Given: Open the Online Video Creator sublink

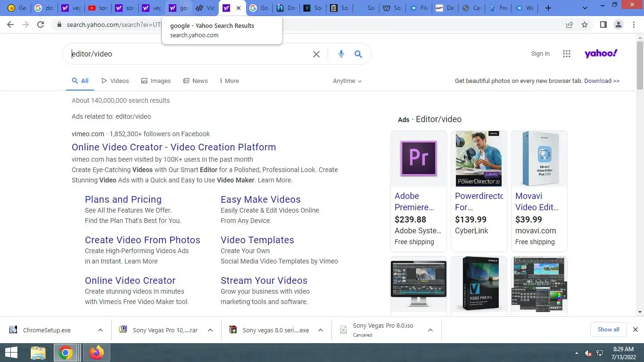Looking at the screenshot, I should [130, 280].
